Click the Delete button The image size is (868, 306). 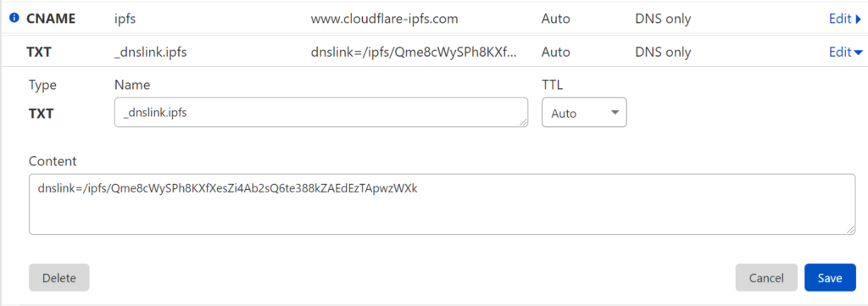pyautogui.click(x=59, y=278)
